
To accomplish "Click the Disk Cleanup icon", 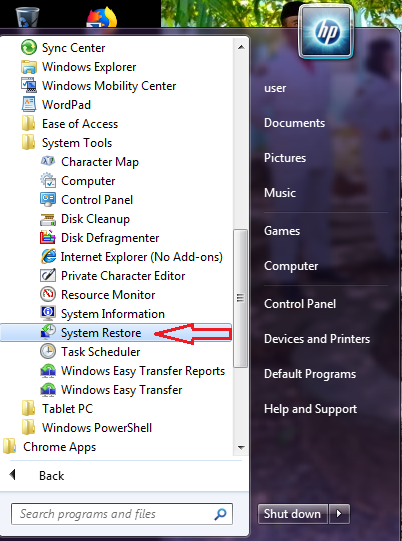I will 48,219.
